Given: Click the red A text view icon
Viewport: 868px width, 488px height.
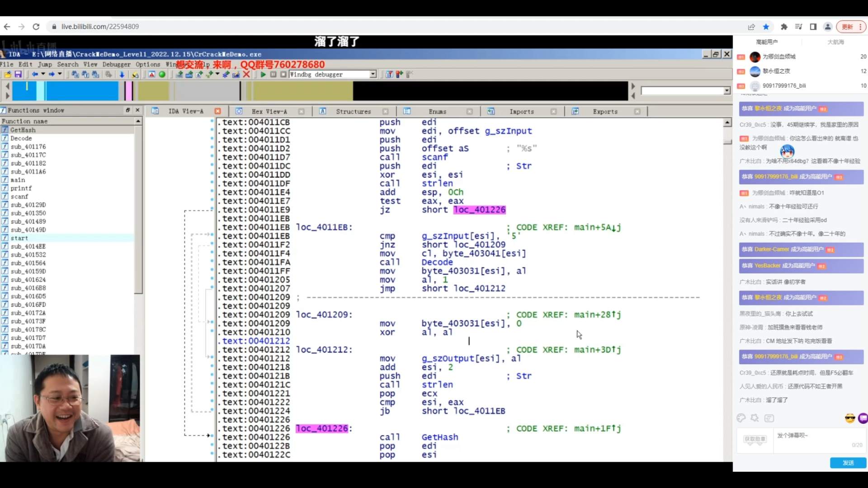Looking at the screenshot, I should click(152, 75).
